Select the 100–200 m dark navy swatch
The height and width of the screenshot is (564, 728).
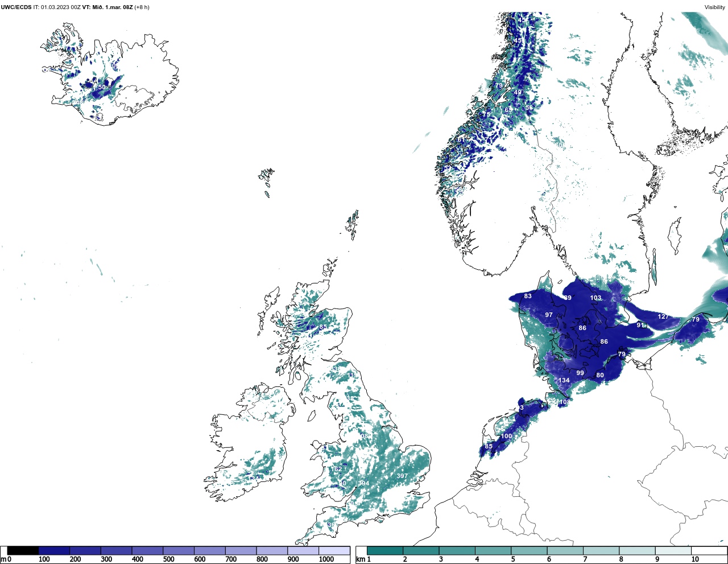click(54, 551)
